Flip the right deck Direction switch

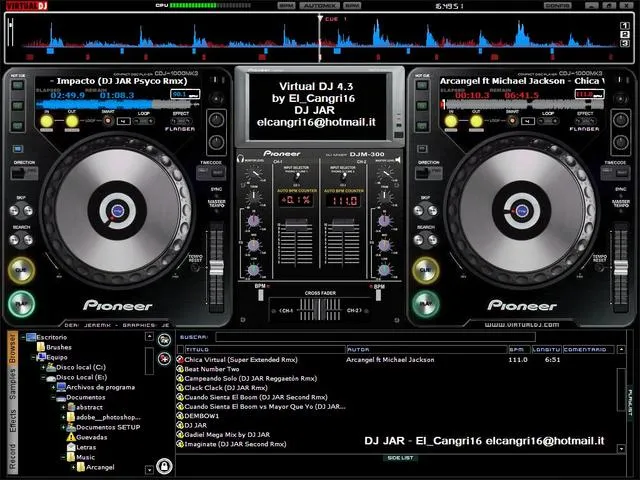coord(429,173)
